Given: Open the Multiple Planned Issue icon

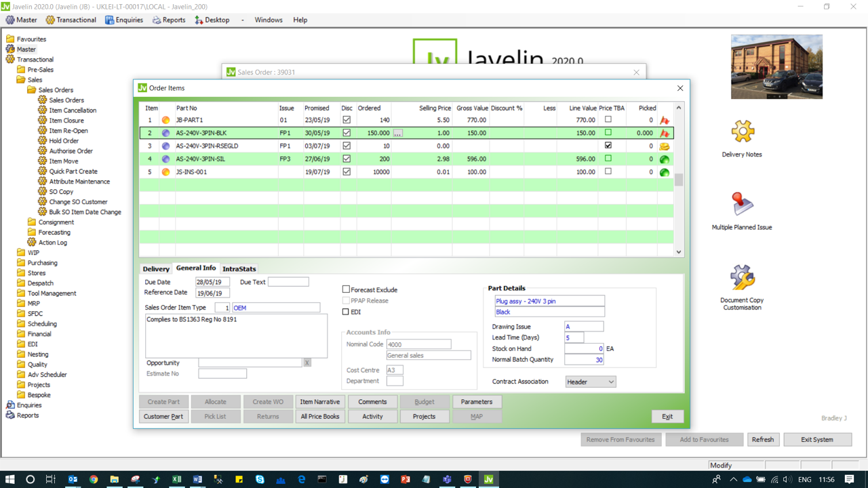Looking at the screenshot, I should pos(742,204).
